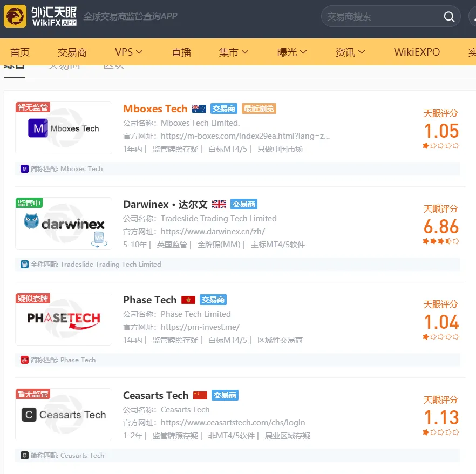Click the owl icon before 全称匹配 Tradeslide
476x474 pixels.
[25, 265]
